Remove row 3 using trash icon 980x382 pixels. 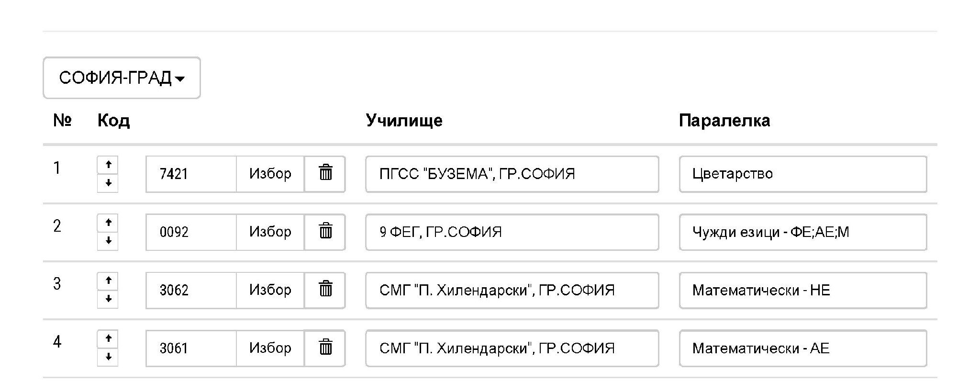pyautogui.click(x=325, y=290)
